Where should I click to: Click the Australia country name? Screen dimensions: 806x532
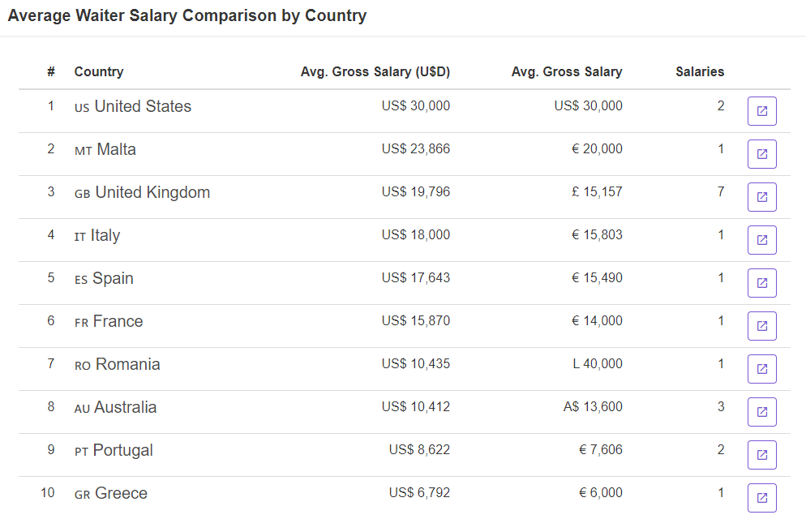[126, 407]
